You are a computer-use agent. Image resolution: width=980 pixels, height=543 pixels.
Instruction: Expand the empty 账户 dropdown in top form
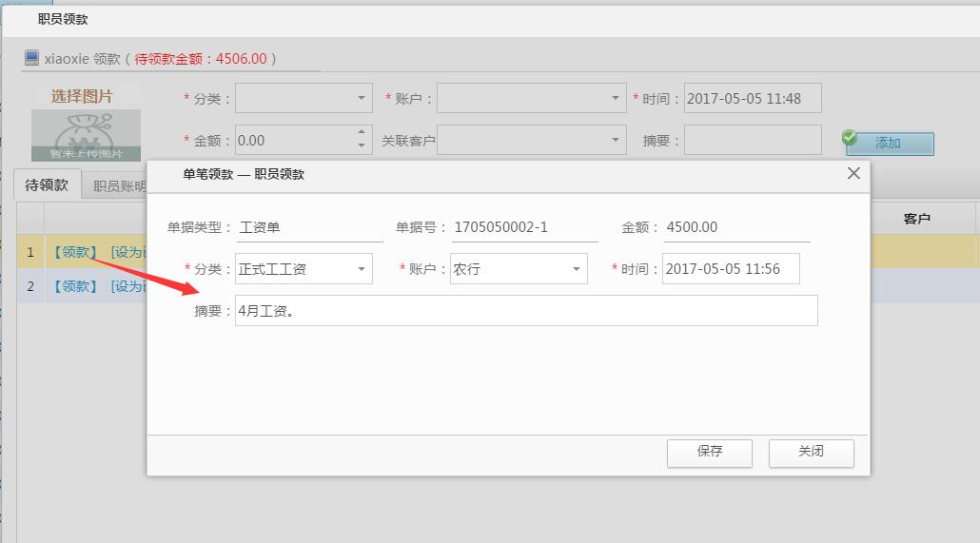coord(616,98)
